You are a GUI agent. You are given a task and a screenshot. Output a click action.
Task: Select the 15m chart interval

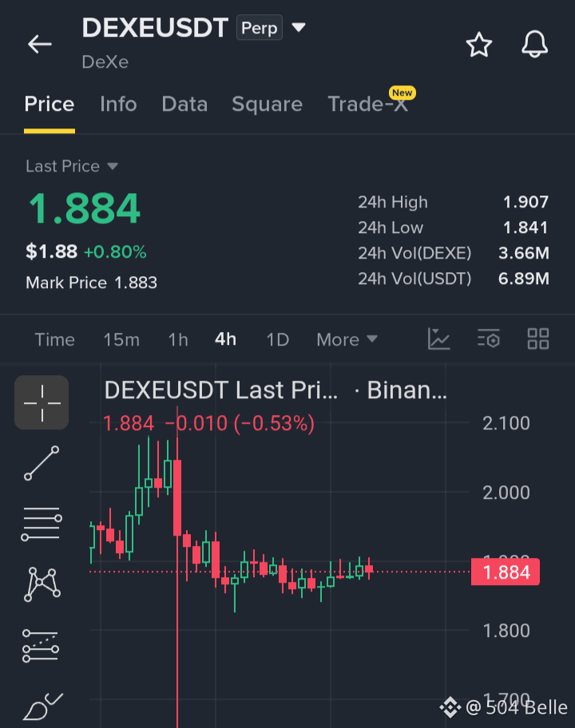tap(121, 339)
